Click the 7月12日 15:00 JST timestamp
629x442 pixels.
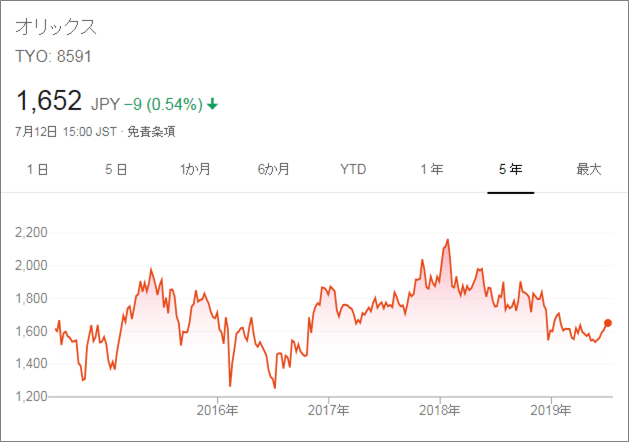point(66,132)
